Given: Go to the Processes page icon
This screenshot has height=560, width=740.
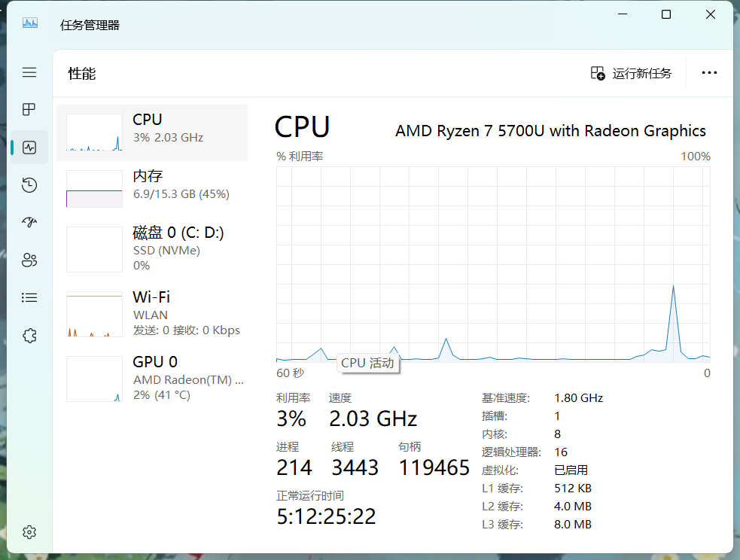Looking at the screenshot, I should 29,109.
